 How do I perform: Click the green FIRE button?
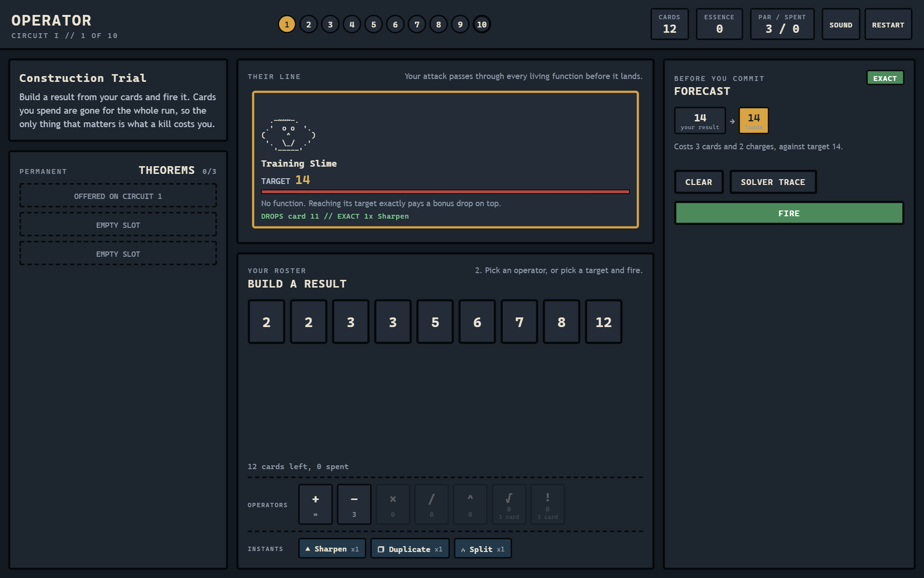pos(789,213)
